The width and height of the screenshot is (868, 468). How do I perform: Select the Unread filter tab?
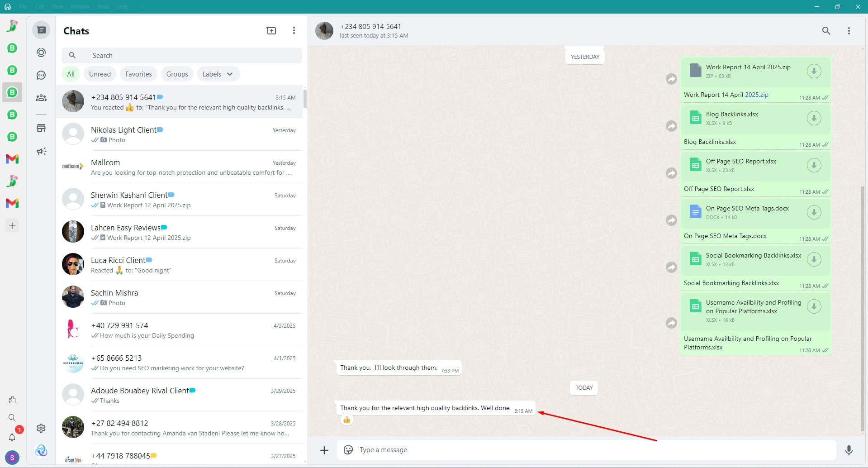coord(100,74)
